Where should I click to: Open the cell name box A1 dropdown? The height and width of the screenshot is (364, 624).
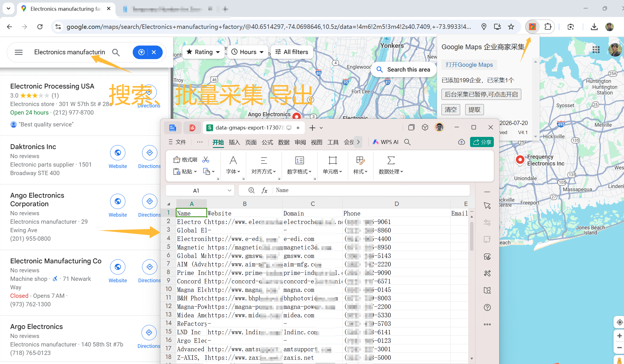pos(229,191)
